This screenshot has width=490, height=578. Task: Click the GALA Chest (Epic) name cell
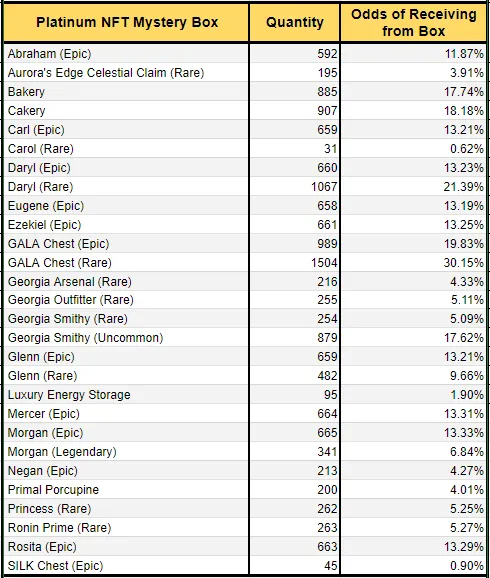click(x=126, y=244)
